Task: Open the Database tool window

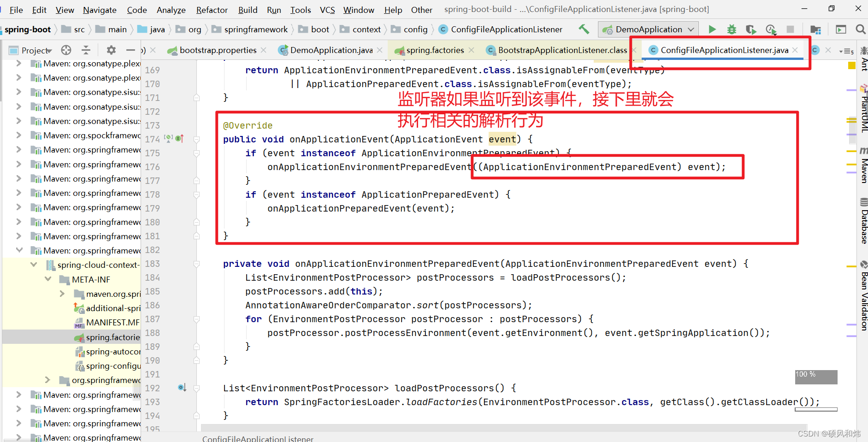Action: click(x=864, y=220)
